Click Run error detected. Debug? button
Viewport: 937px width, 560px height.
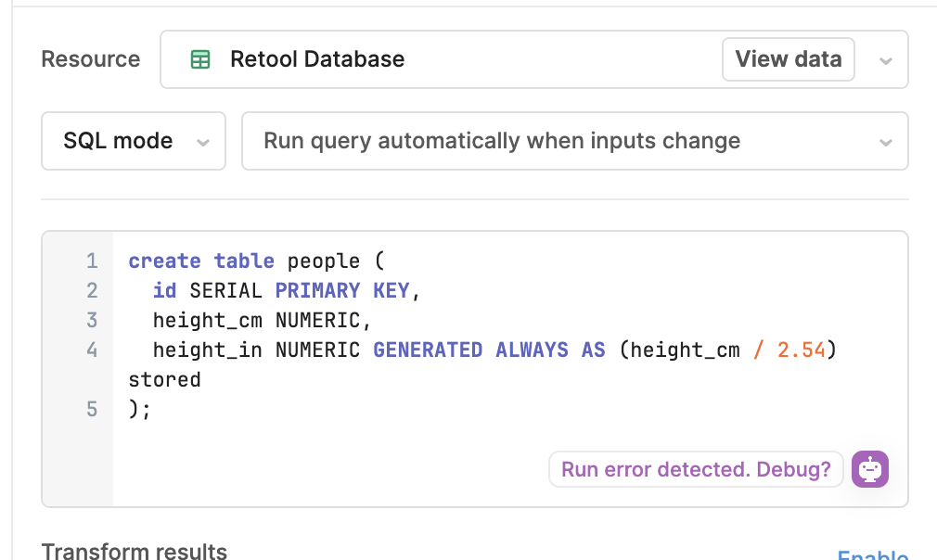pos(696,469)
